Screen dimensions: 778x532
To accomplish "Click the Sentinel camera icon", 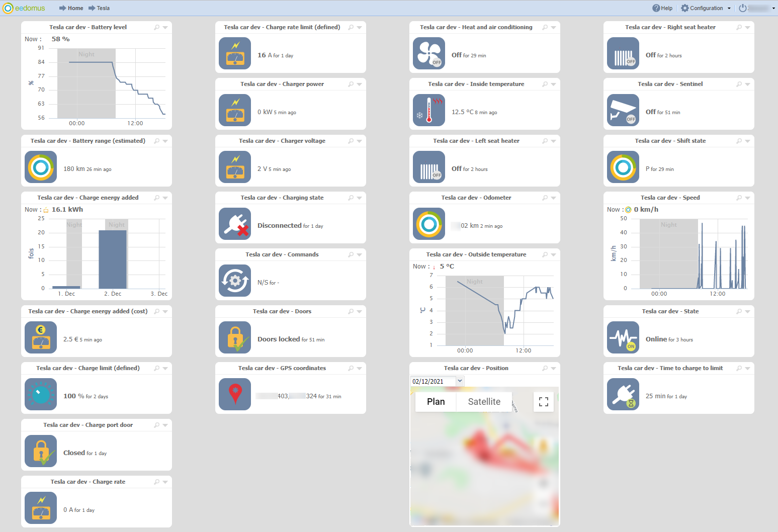I will click(623, 110).
